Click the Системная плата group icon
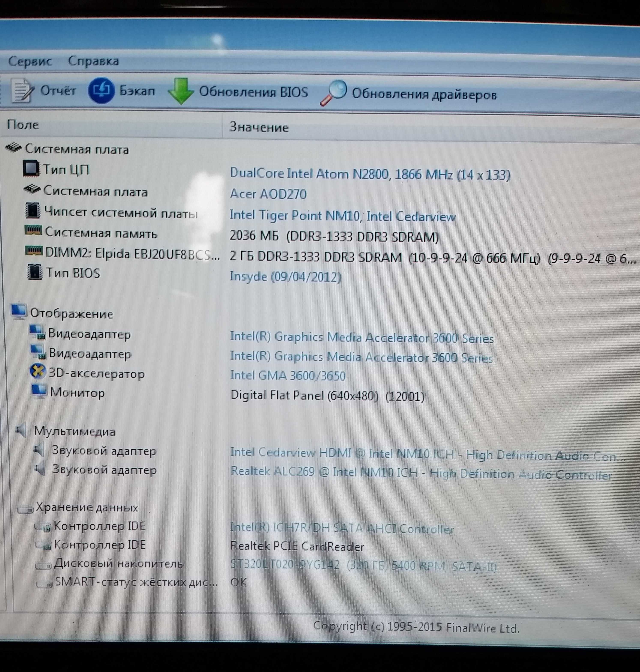The width and height of the screenshot is (640, 672). tap(14, 148)
